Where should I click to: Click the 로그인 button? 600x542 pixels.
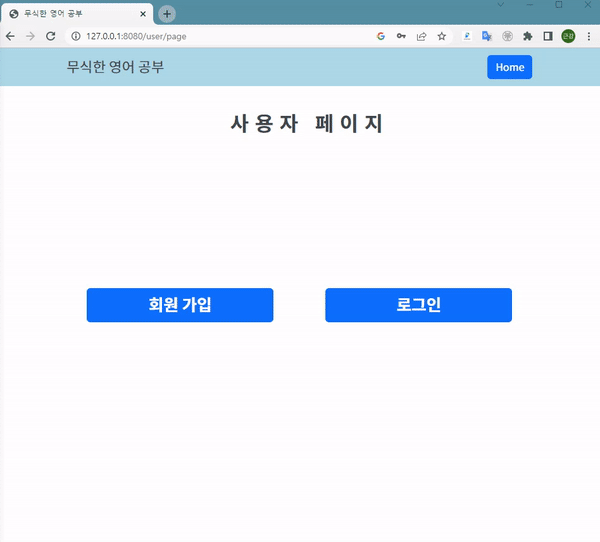418,305
